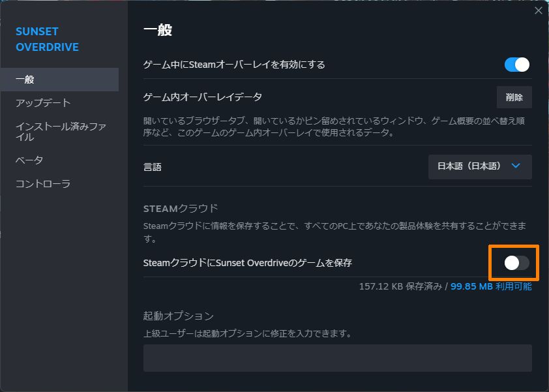Click the 言語 setting label
Screen dimensions: 549x392
coord(152,167)
